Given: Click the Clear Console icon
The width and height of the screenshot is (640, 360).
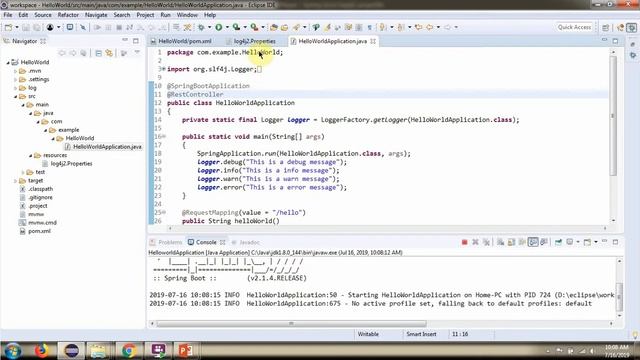Looking at the screenshot, I should [500, 242].
